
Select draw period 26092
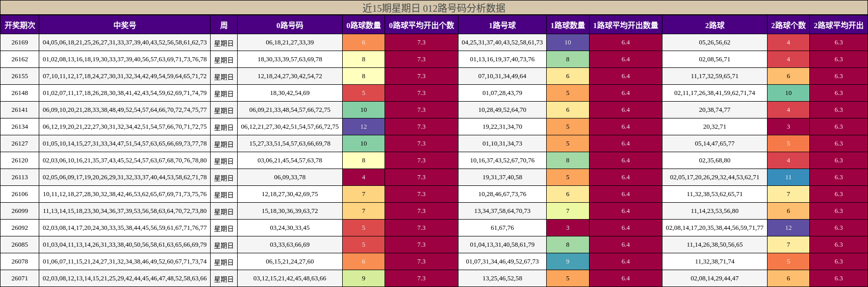(x=20, y=228)
